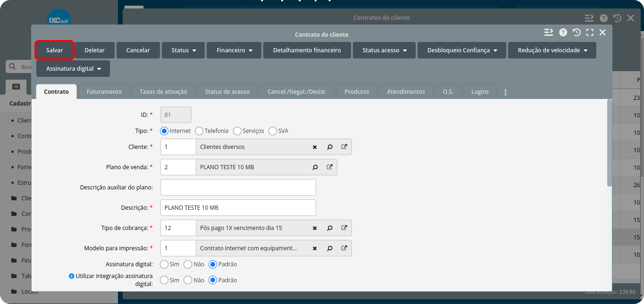Click the Descrição field with PLANO TESTE

point(238,208)
